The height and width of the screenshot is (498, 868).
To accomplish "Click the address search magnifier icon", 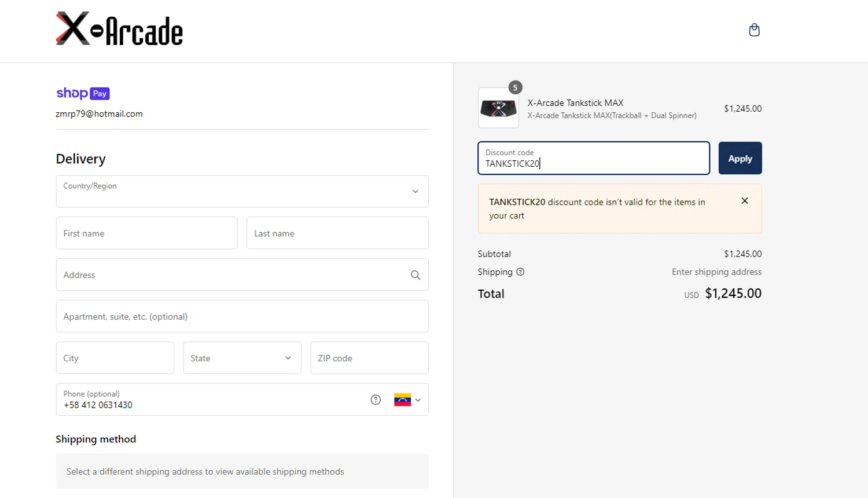I will pos(415,275).
